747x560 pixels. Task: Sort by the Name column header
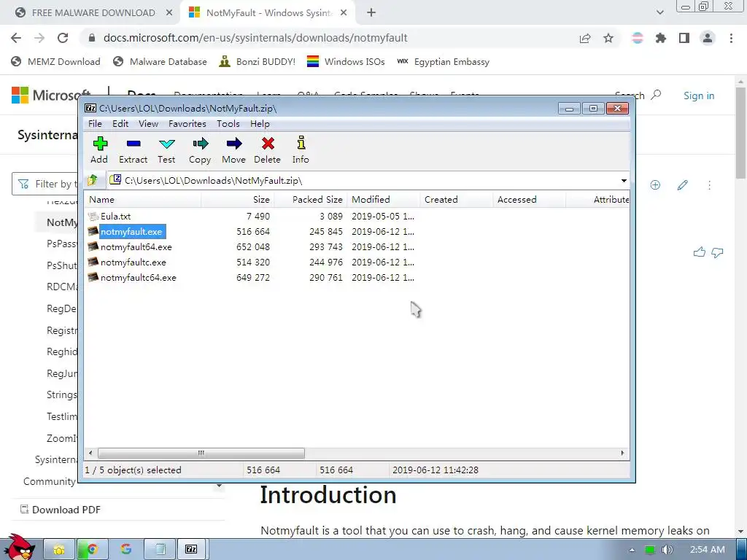[143, 200]
